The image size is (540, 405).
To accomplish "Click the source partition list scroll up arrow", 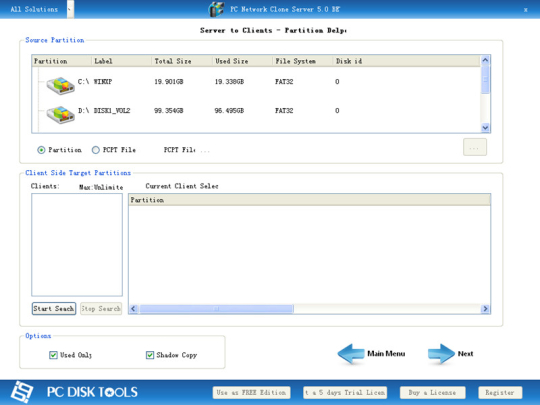I will pos(485,60).
